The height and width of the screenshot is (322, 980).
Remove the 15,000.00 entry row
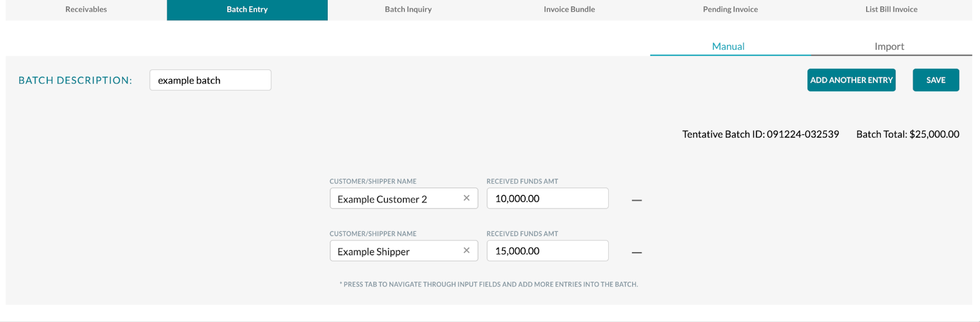click(x=637, y=252)
